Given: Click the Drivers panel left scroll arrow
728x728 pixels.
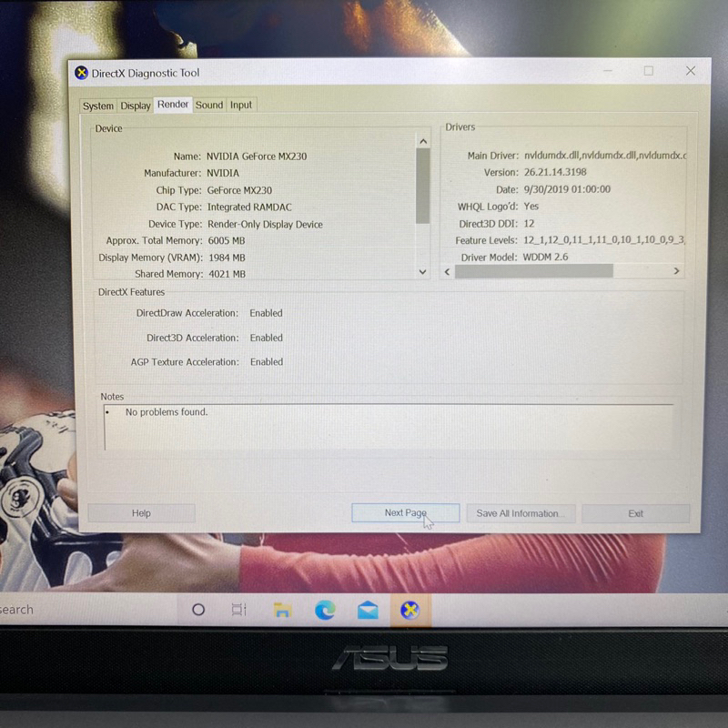Looking at the screenshot, I should (x=447, y=271).
